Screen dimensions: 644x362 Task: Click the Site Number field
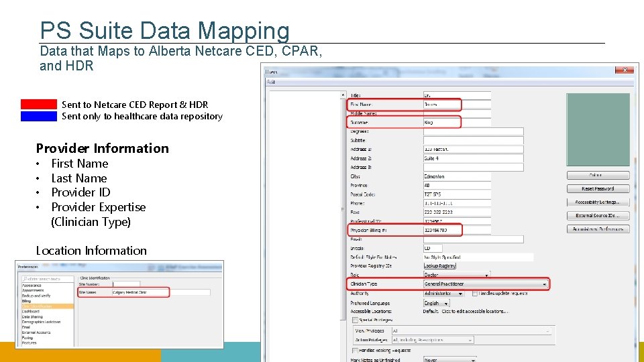click(x=126, y=284)
